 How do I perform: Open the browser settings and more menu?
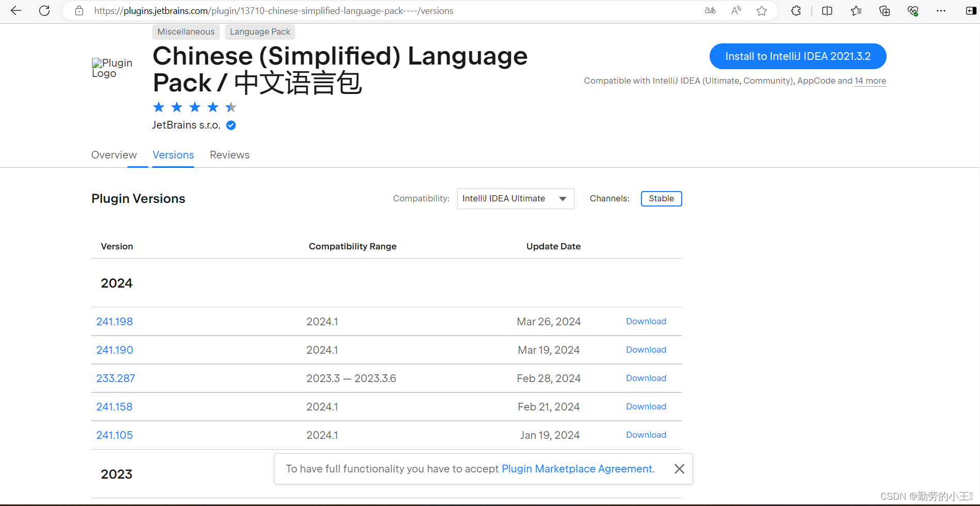(941, 11)
